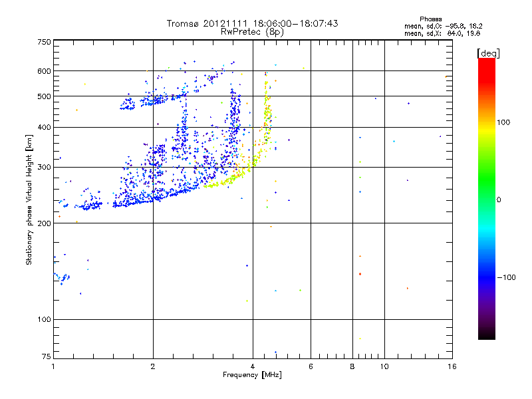
Task: Click the x-axis label 'Frequency [MHz]'
Action: 252,375
